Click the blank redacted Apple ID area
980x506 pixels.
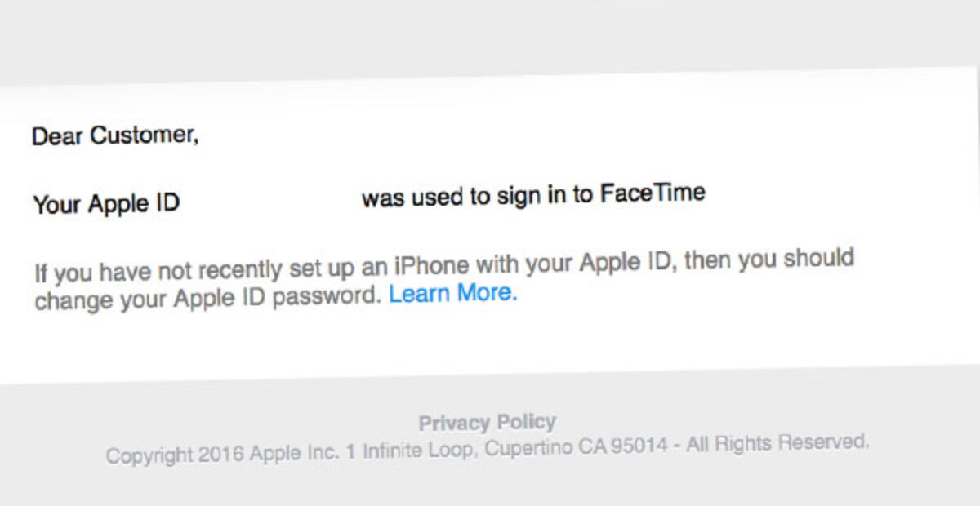coord(271,201)
